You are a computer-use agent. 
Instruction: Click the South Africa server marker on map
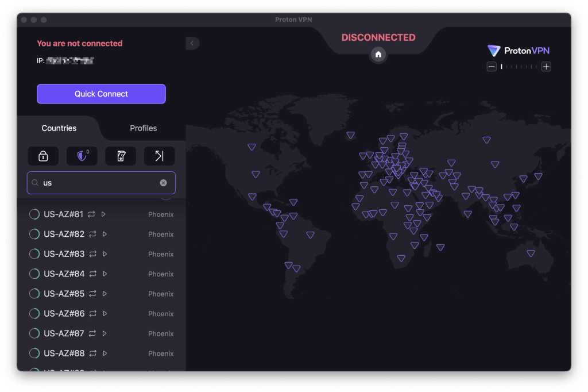click(x=401, y=258)
